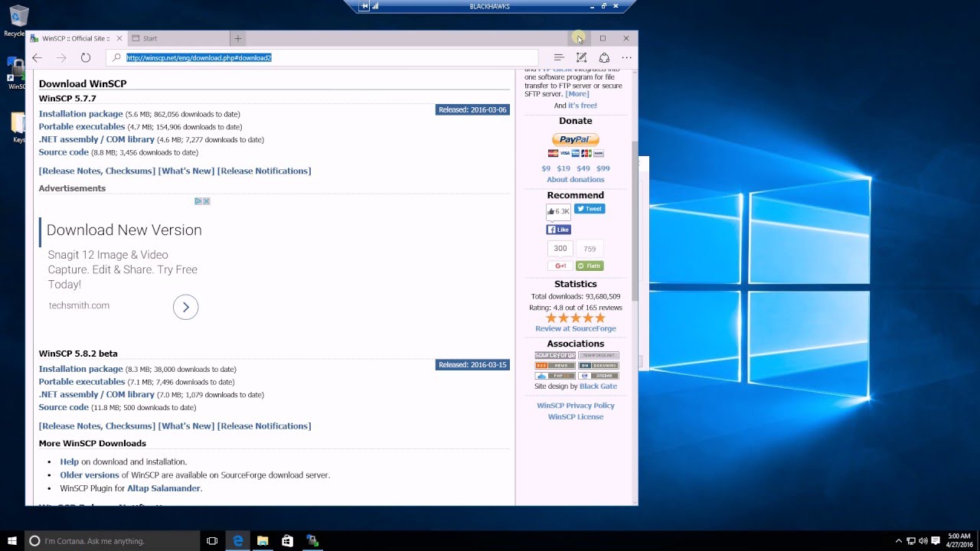Viewport: 980px width, 551px height.
Task: Click the Flattr button
Action: 590,266
